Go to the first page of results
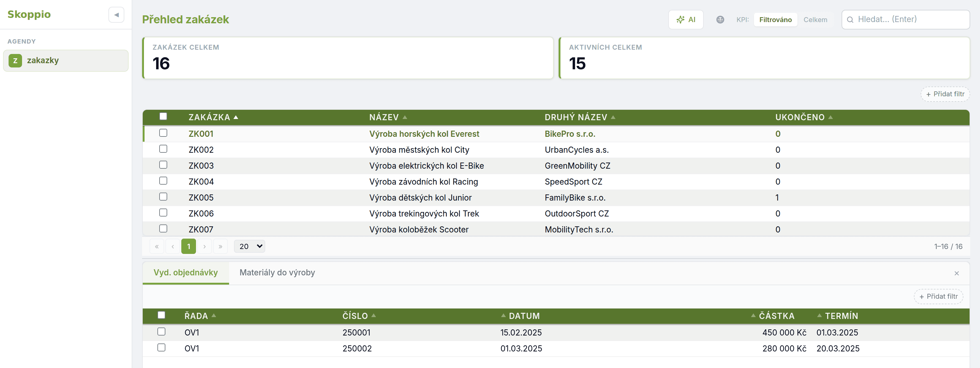Screen dimensions: 980x368 point(157,247)
